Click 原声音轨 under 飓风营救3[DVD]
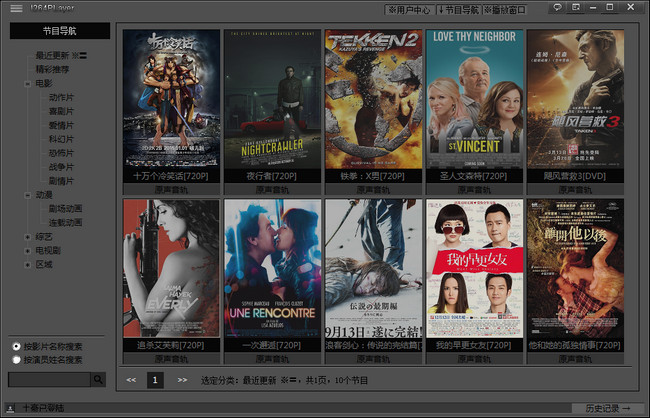Screen dimensions: 650x418 point(575,190)
